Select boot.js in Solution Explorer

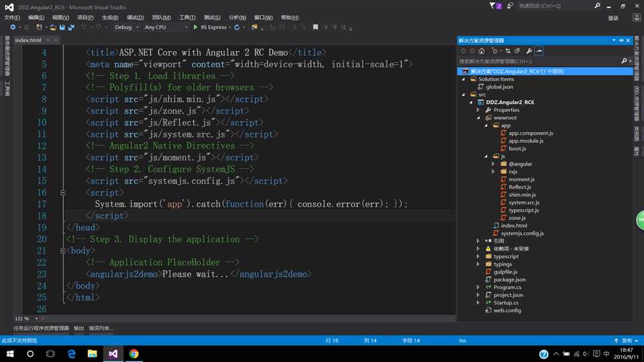(x=517, y=149)
